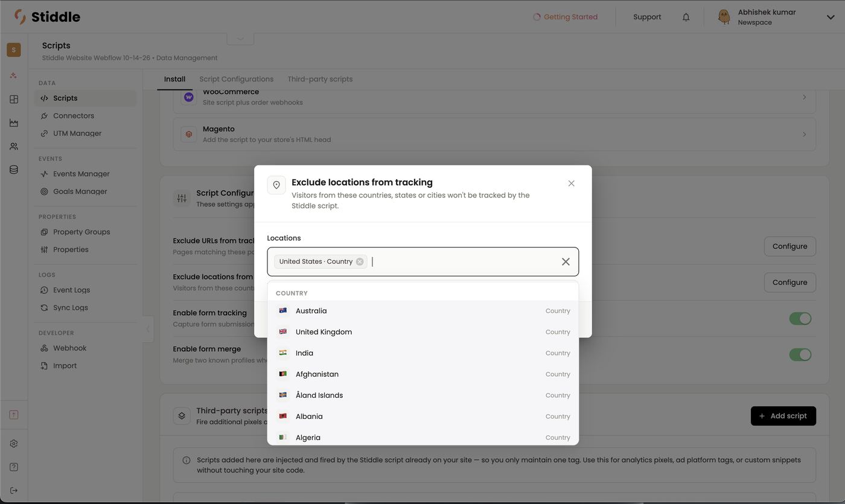Open the audience people icon in sidebar
The width and height of the screenshot is (845, 504).
coord(14,146)
